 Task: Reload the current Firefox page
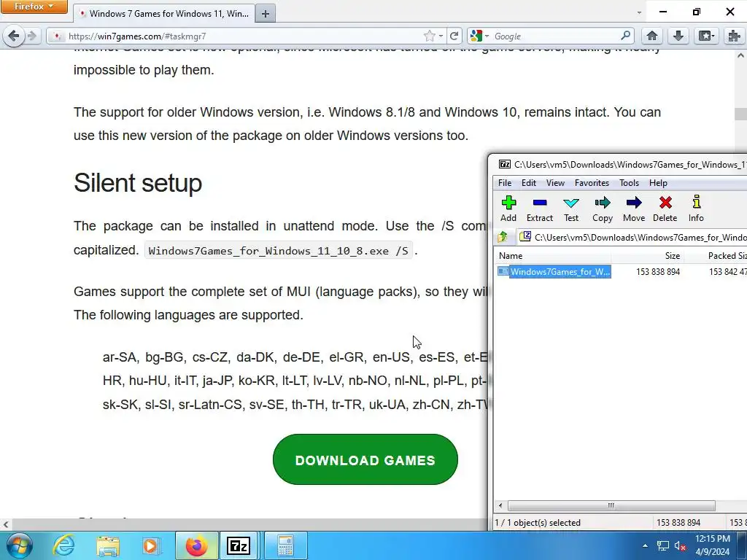click(454, 36)
